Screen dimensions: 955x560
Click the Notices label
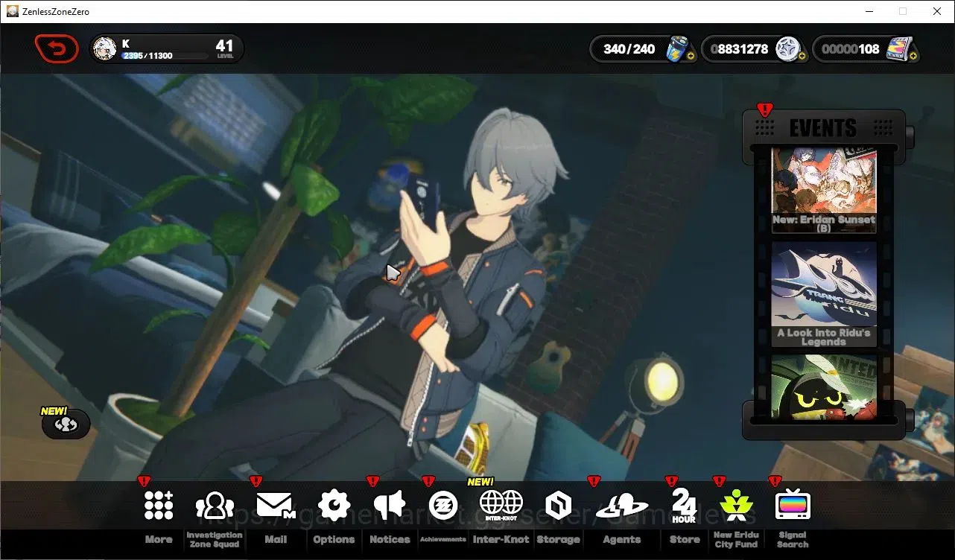[x=390, y=539]
